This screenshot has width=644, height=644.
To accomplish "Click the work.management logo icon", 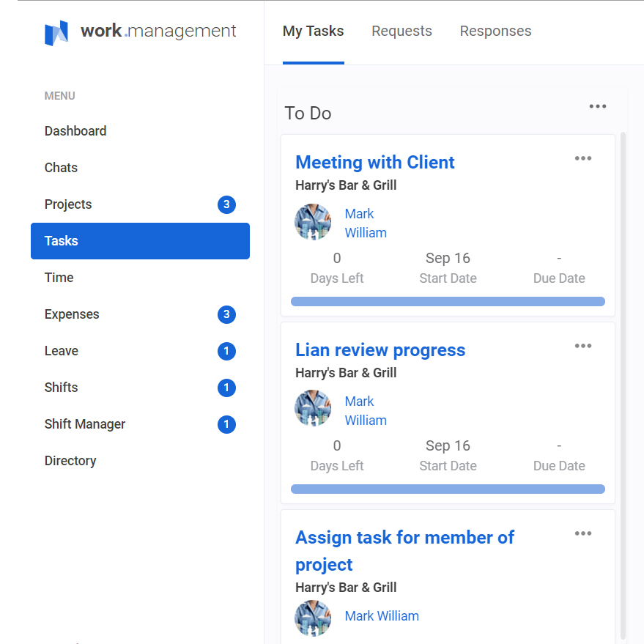I will [x=56, y=33].
